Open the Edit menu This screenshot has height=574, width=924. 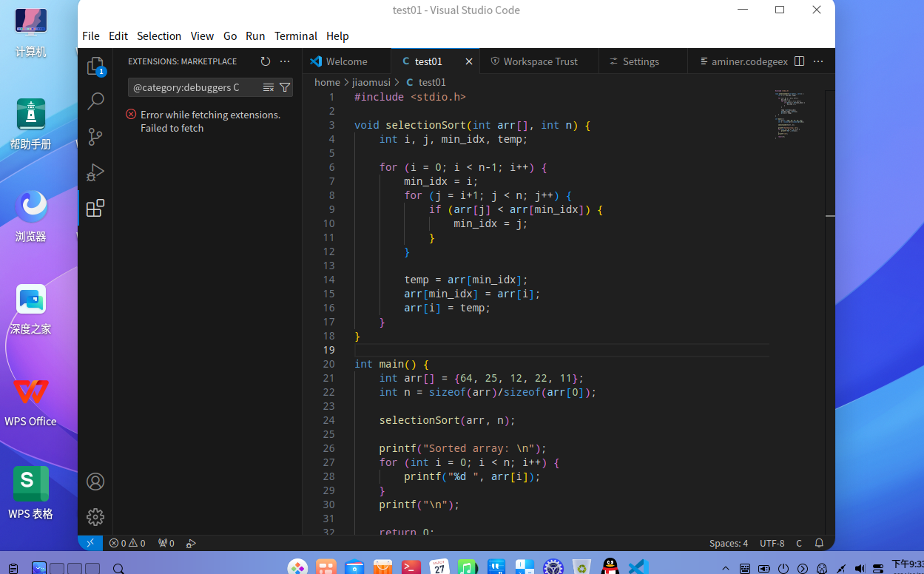coord(118,36)
